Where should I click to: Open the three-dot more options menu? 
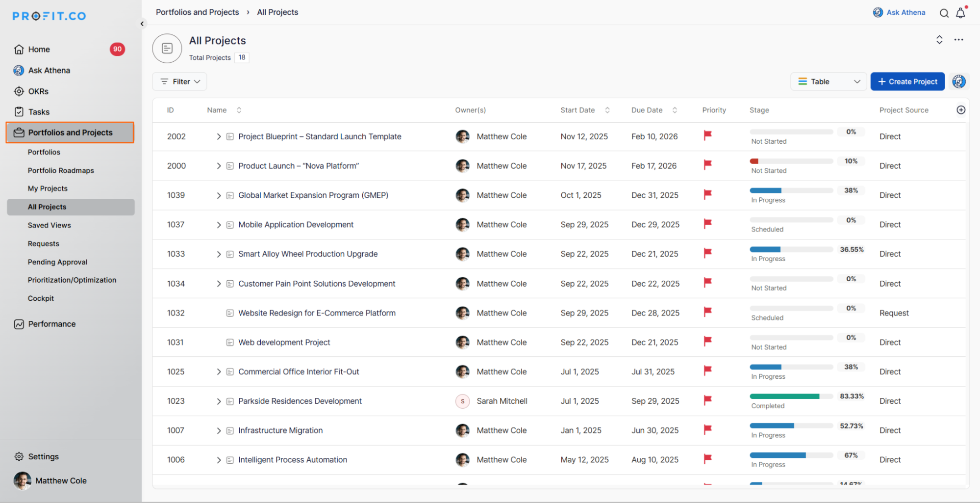coord(958,40)
